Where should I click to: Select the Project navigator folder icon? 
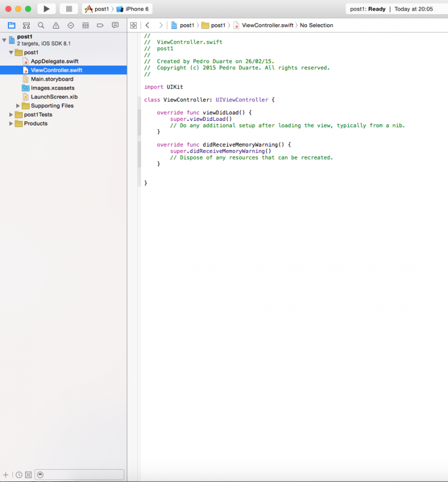point(11,25)
